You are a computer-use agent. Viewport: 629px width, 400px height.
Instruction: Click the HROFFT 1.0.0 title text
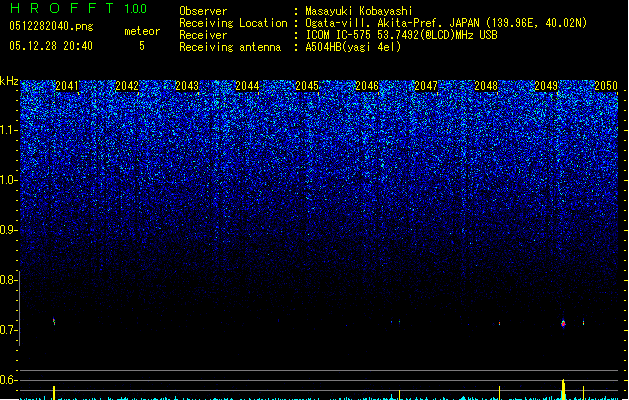point(79,8)
